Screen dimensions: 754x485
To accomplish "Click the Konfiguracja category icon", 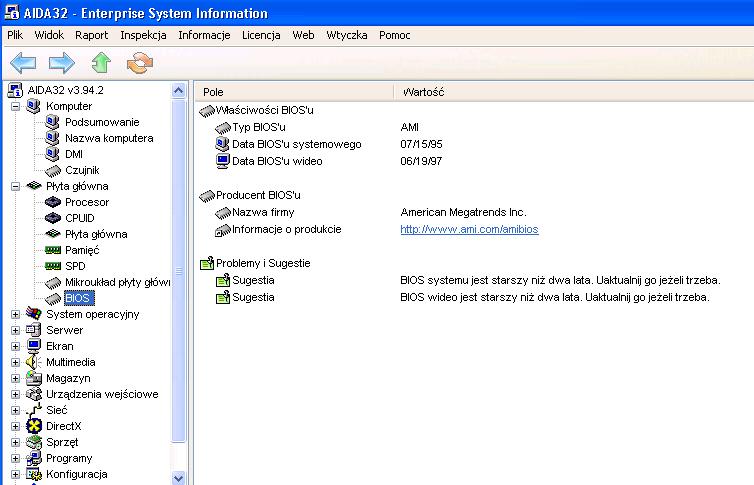I will [34, 474].
